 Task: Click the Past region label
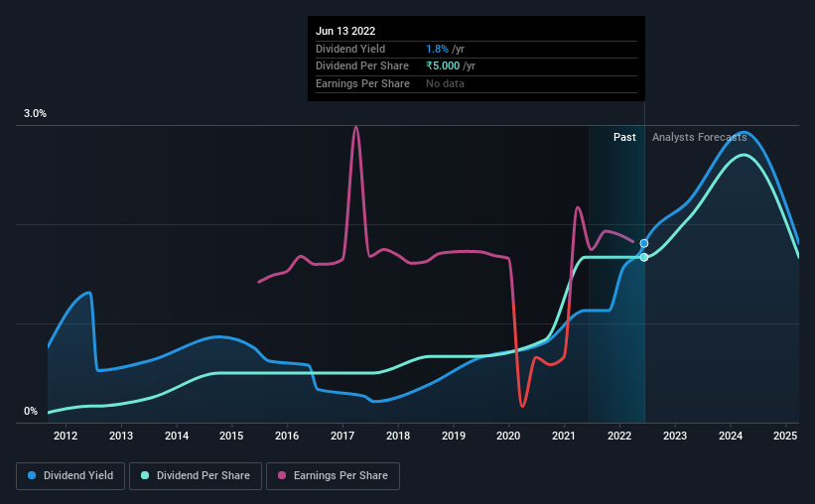point(624,137)
